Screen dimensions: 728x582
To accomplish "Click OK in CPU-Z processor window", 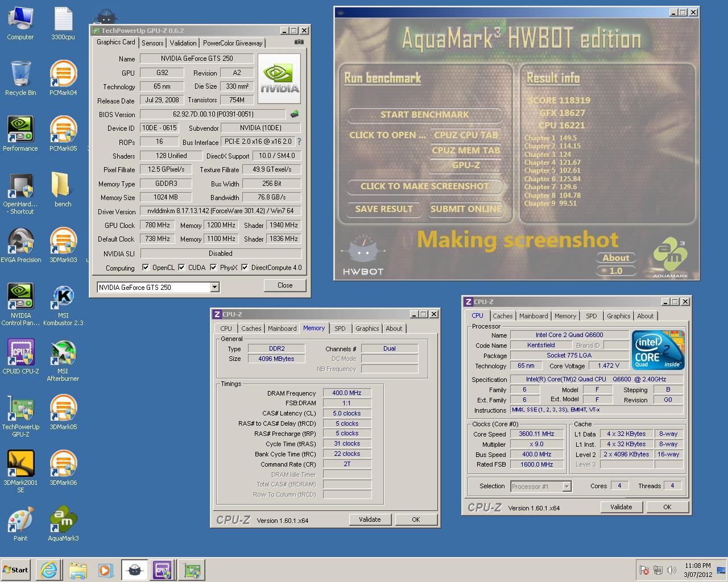I will 667,507.
